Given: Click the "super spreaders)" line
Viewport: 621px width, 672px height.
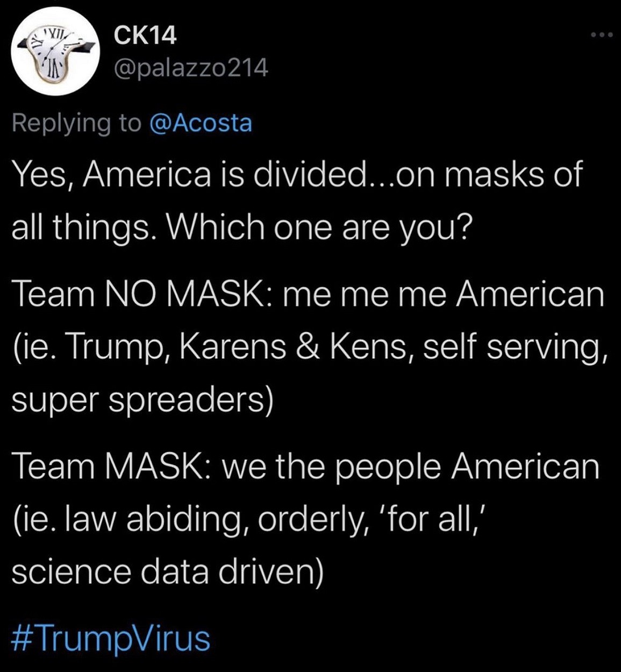Looking at the screenshot, I should tap(142, 400).
